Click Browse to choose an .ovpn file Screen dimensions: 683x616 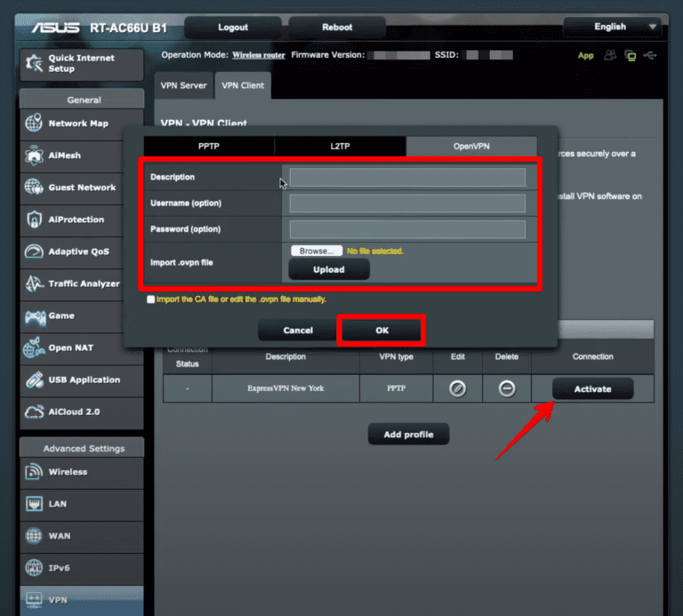coord(316,252)
